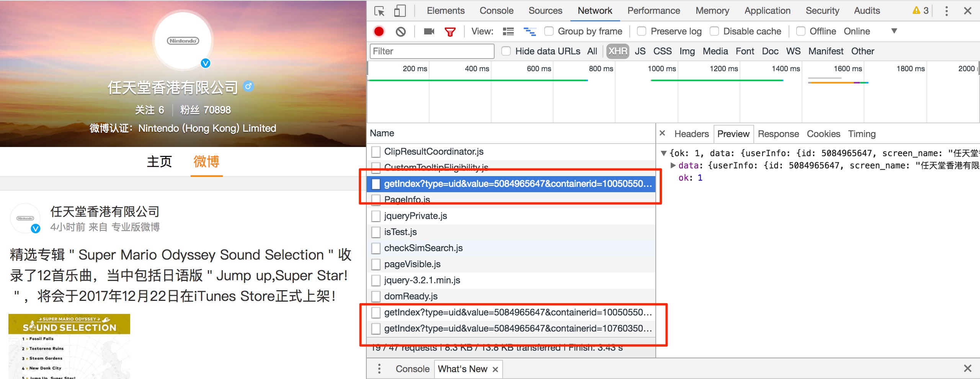The width and height of the screenshot is (980, 379).
Task: Collapse the root JSON object in Preview
Action: click(x=664, y=153)
